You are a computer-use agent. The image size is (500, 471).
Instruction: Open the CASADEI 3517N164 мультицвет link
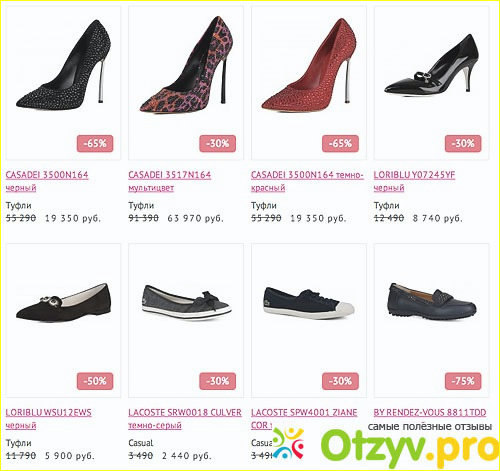coord(169,181)
